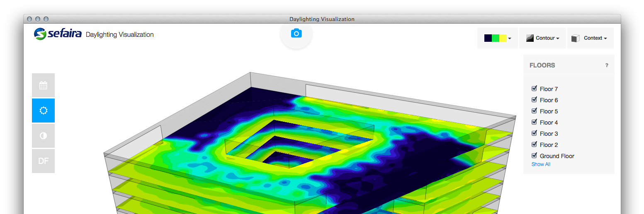Minimize window using yellow title button
The width and height of the screenshot is (644, 214).
[38, 19]
